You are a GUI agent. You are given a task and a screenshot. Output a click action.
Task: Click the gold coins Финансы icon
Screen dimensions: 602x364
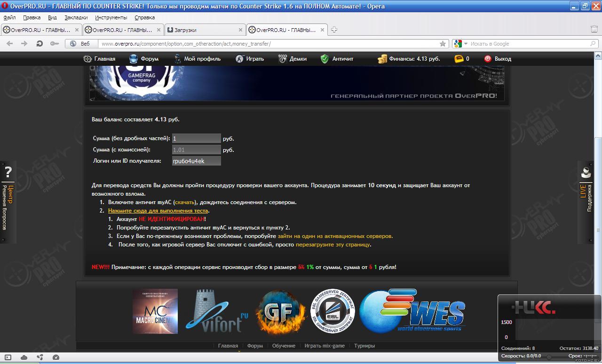(x=382, y=59)
